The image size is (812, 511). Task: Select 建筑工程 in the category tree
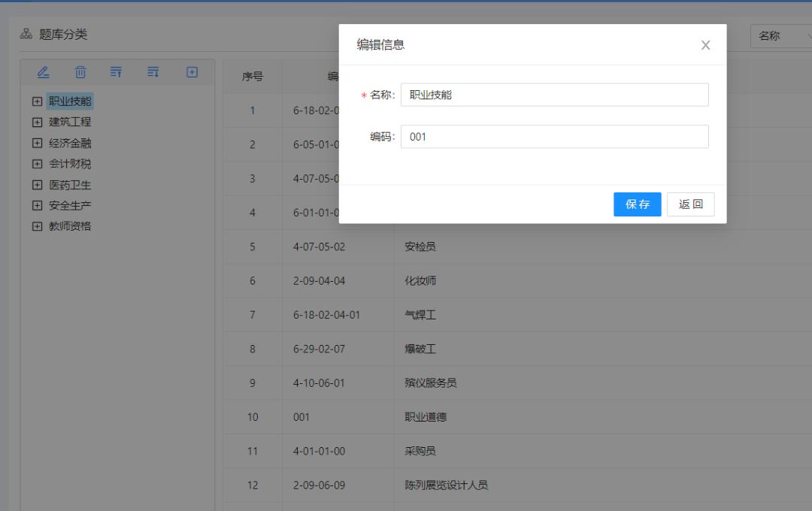[70, 122]
